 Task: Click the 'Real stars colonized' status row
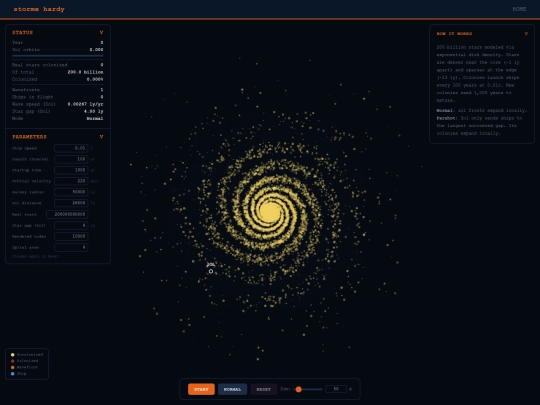tap(58, 65)
